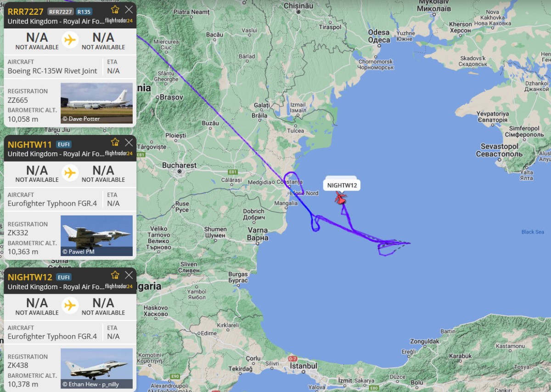Click the Istanbul city label on map
The height and width of the screenshot is (392, 551).
tap(304, 366)
